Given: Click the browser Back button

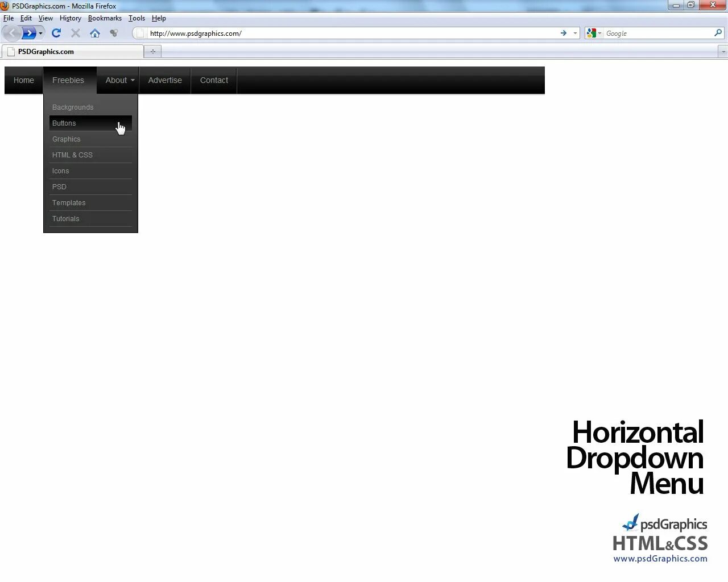Looking at the screenshot, I should tap(12, 33).
